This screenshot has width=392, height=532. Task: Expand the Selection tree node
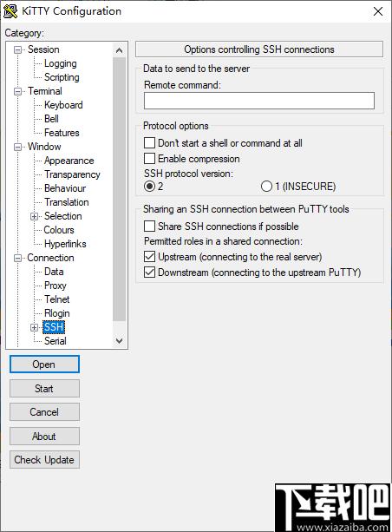coord(34,216)
